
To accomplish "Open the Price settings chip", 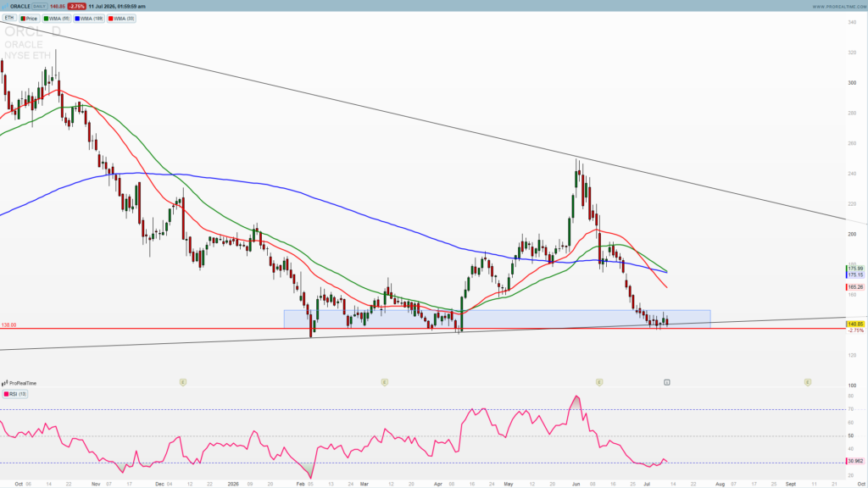I will tap(30, 19).
